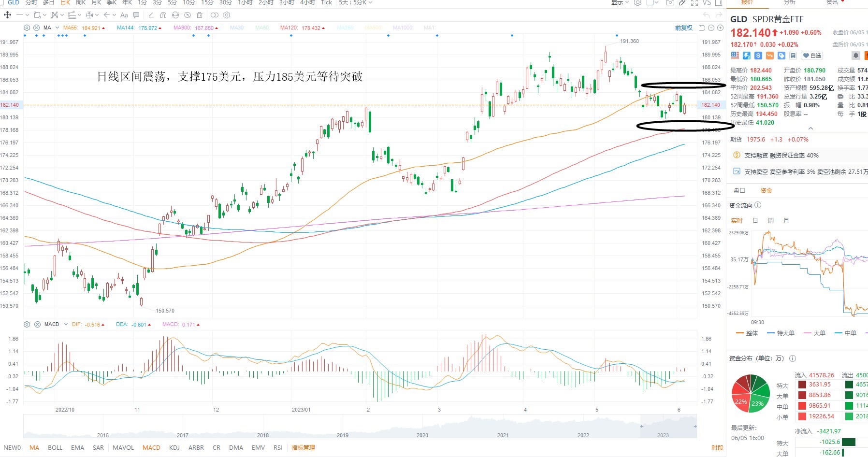Expand the arrow tool dropdown
The image size is (868, 457).
coord(114,15)
